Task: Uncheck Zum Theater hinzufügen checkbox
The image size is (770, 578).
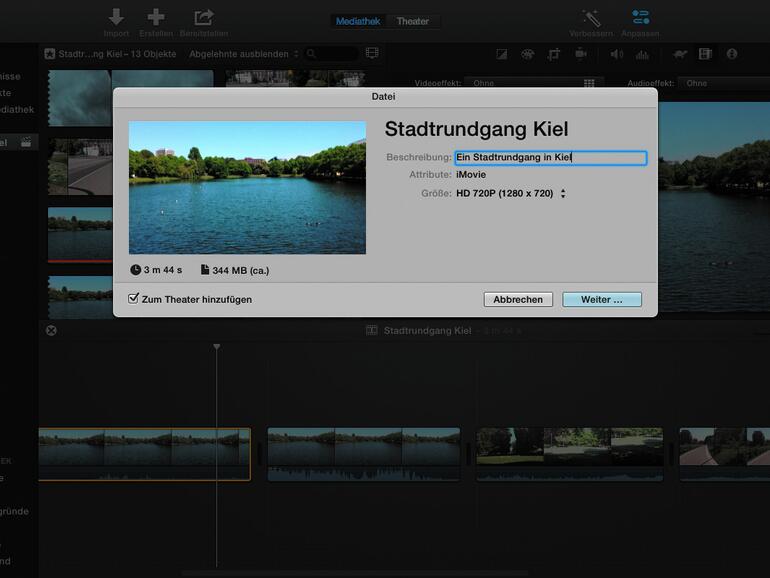Action: click(134, 299)
